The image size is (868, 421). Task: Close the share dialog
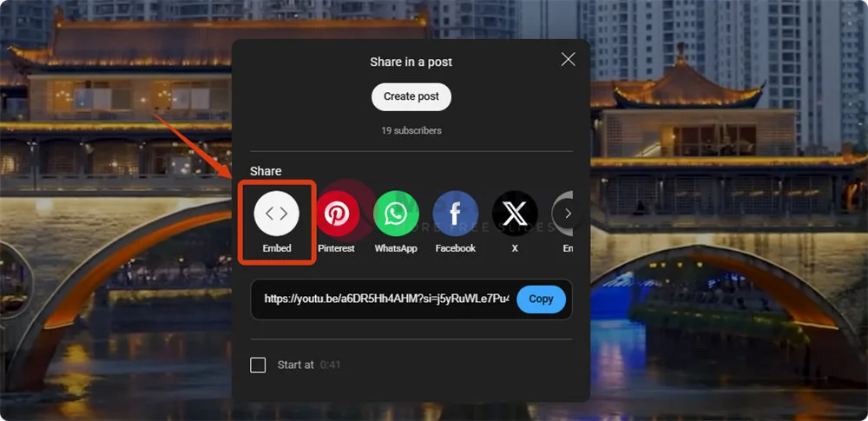[568, 60]
